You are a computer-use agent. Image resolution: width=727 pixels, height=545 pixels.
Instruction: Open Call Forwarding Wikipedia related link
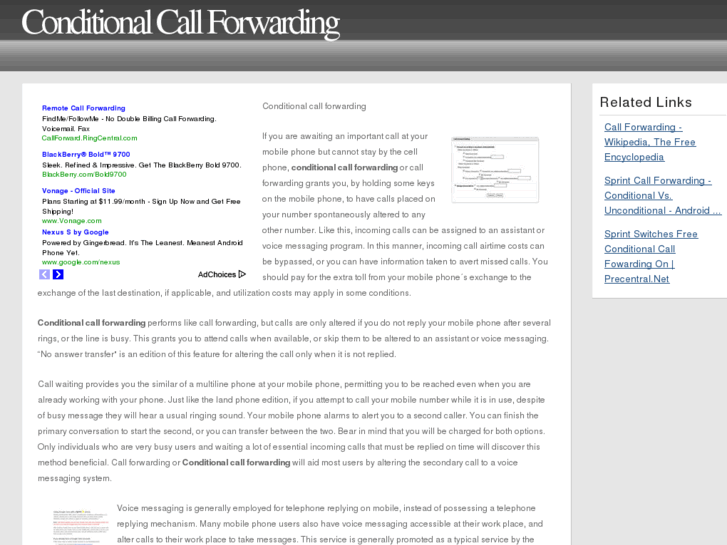650,142
